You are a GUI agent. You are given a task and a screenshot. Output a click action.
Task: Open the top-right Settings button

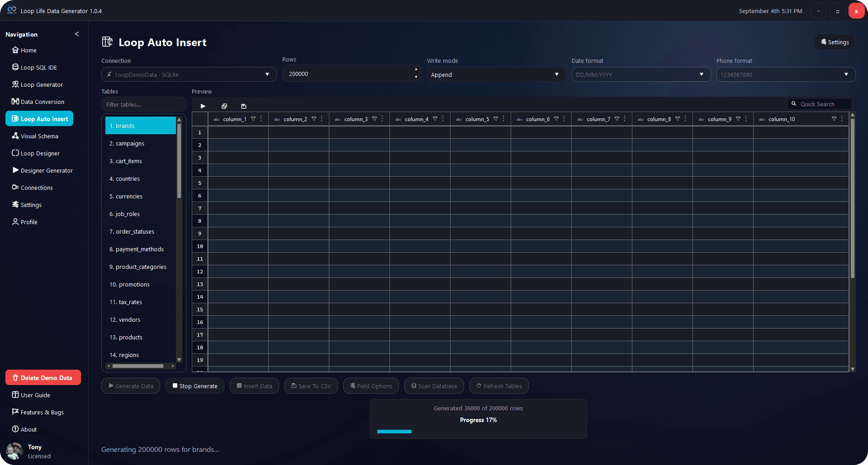point(835,42)
